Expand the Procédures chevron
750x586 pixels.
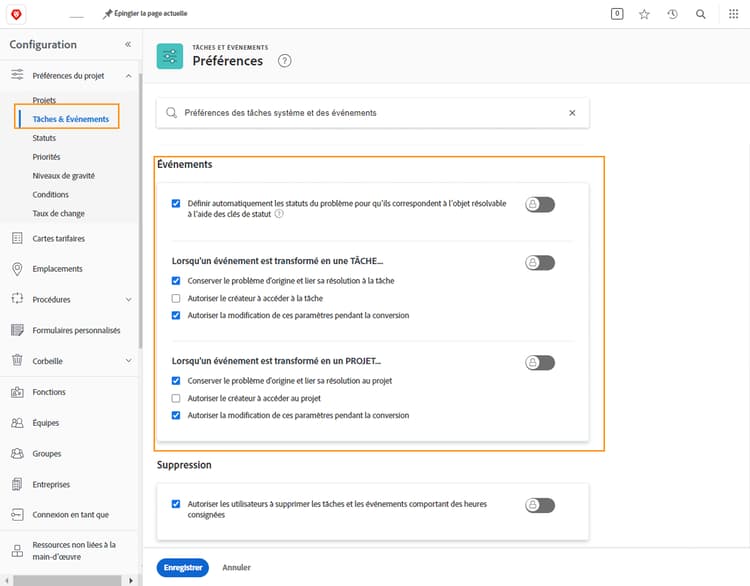pyautogui.click(x=128, y=299)
